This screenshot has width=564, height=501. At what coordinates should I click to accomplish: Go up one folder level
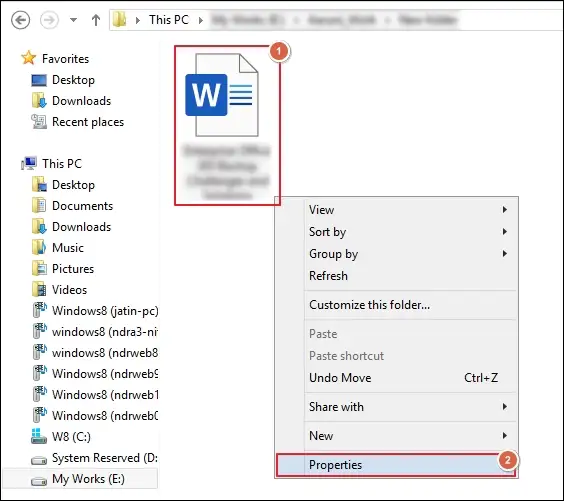tap(96, 20)
